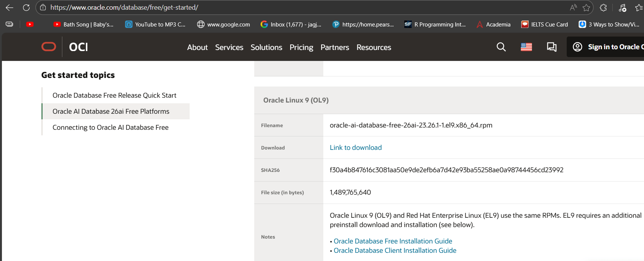Click the SHA256 hash value

(447, 170)
